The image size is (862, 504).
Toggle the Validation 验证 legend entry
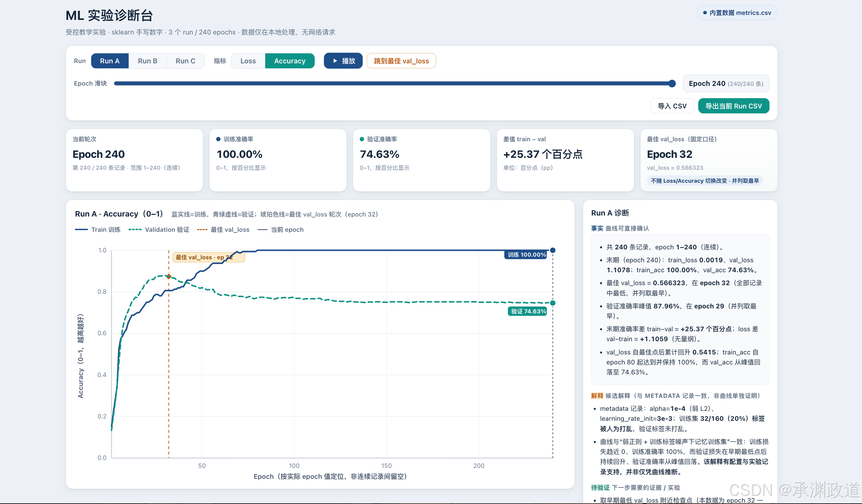point(159,229)
